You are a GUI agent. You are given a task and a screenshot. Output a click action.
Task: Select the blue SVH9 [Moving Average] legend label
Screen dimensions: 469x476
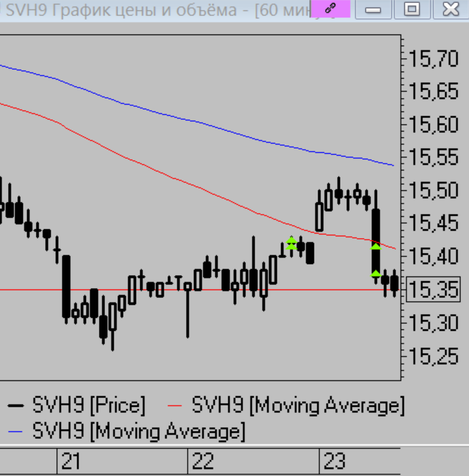pos(138,430)
